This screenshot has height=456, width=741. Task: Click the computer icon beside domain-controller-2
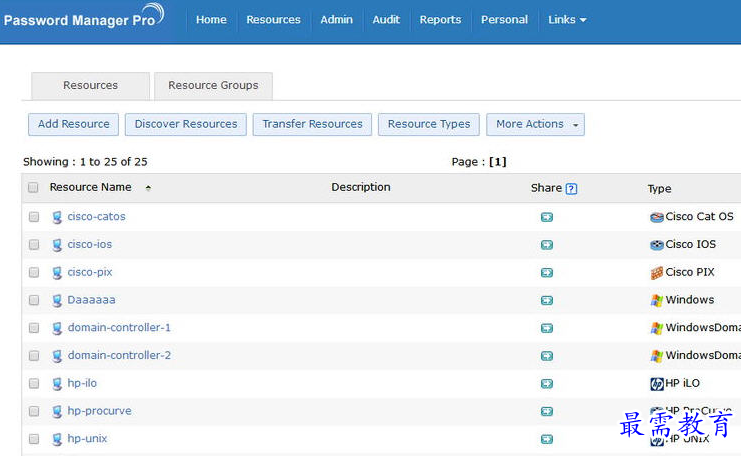point(57,356)
